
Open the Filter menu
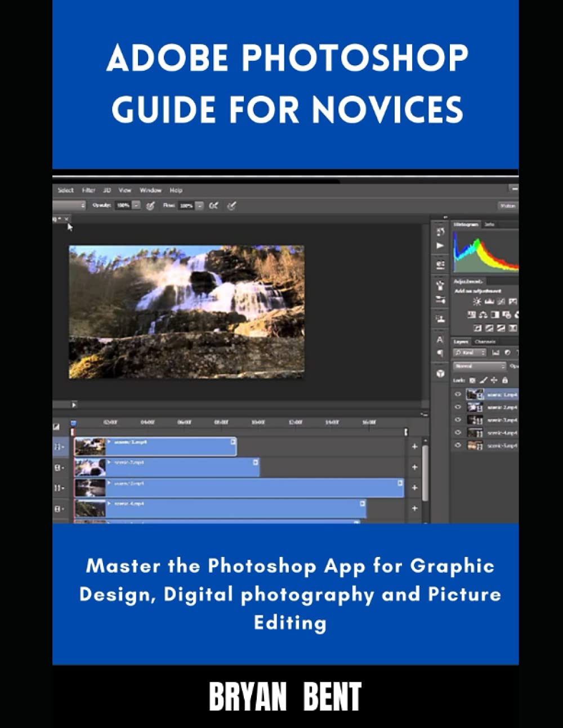[87, 190]
